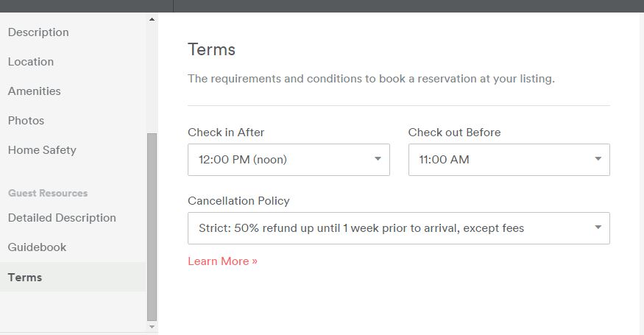Click the Guest Resources section header
Screen dimensions: 644x335
(x=48, y=193)
